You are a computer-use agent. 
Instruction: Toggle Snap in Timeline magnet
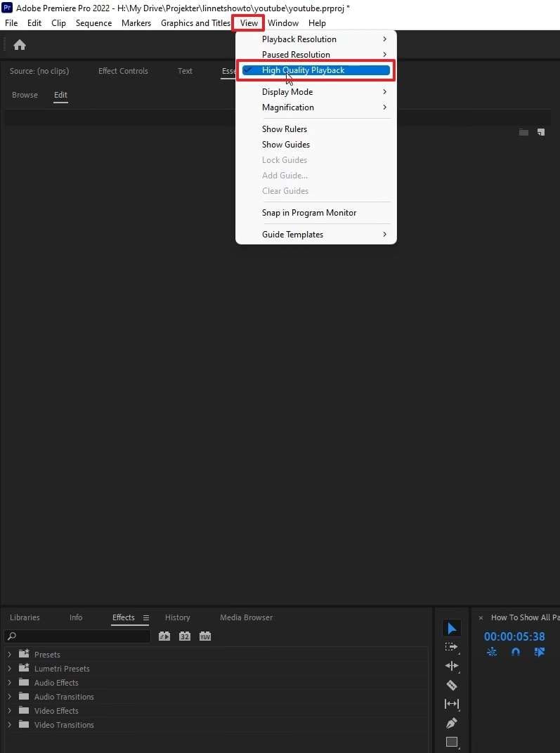click(515, 652)
